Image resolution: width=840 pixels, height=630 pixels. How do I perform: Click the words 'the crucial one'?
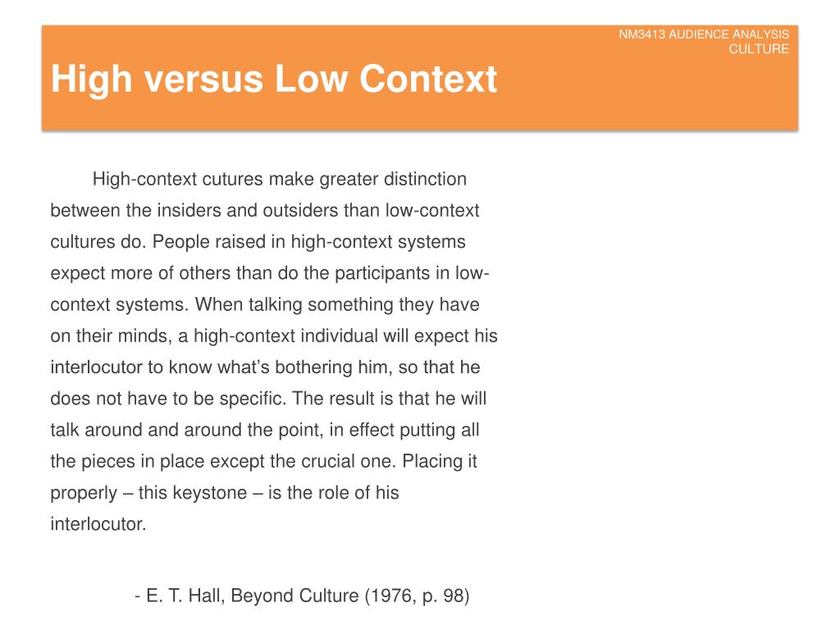(x=333, y=461)
